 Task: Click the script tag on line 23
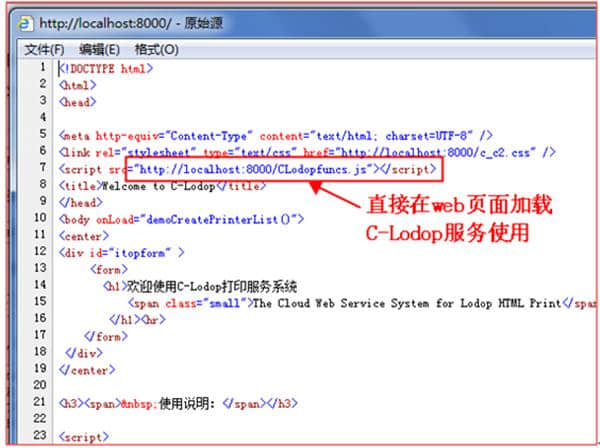pos(84,437)
